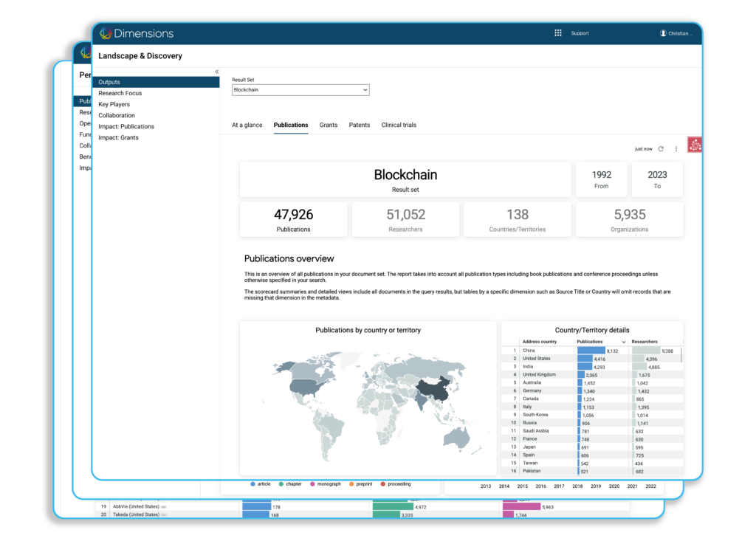Select Research Focus in sidebar
This screenshot has height=541, width=756.
[x=120, y=93]
